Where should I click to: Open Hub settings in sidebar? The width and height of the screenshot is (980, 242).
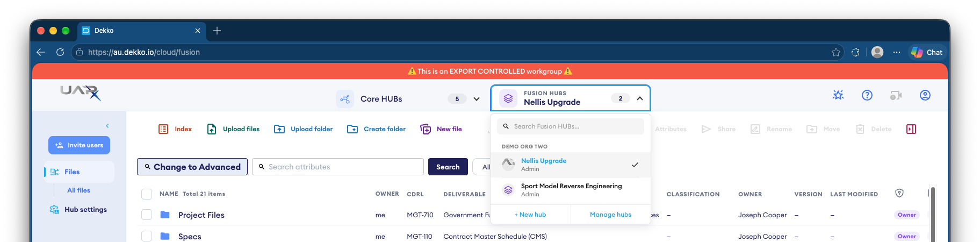coord(78,210)
